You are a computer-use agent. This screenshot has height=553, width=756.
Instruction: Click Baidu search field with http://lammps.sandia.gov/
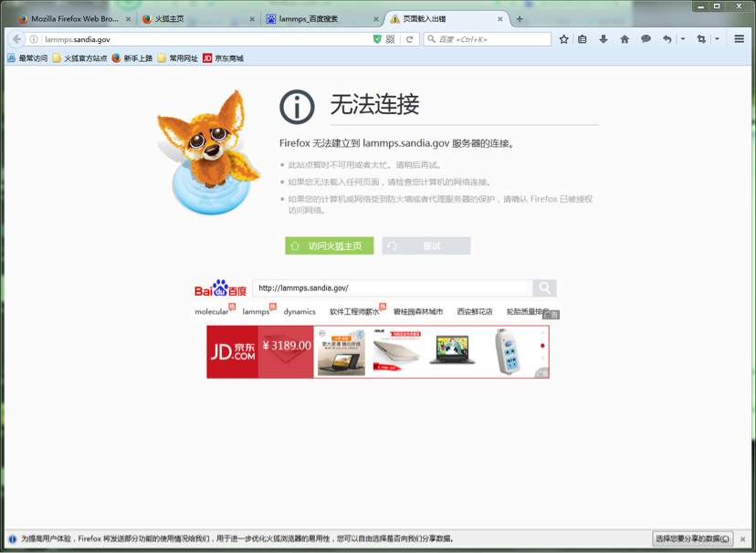coord(392,288)
